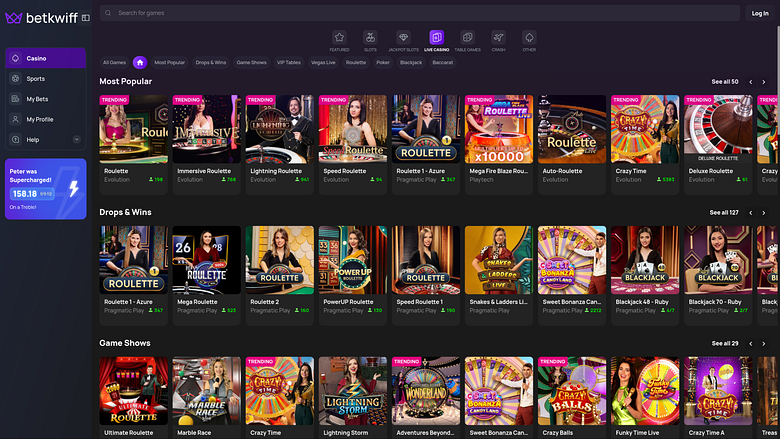Click the My Bets sidebar icon
This screenshot has height=439, width=780.
point(15,99)
